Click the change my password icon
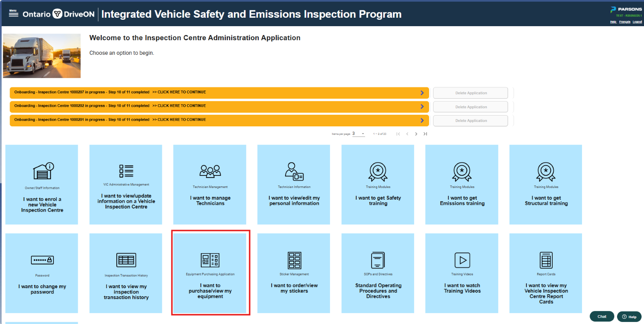The image size is (644, 324). tap(42, 260)
